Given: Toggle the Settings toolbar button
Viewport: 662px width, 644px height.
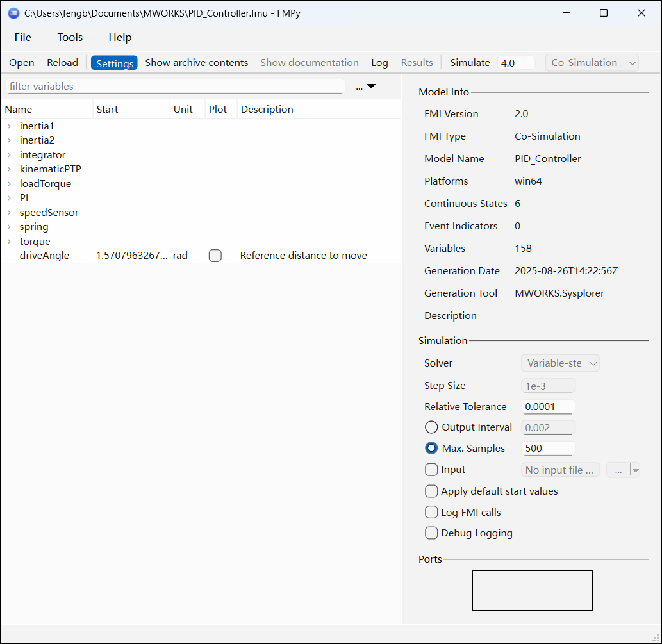Looking at the screenshot, I should (114, 63).
